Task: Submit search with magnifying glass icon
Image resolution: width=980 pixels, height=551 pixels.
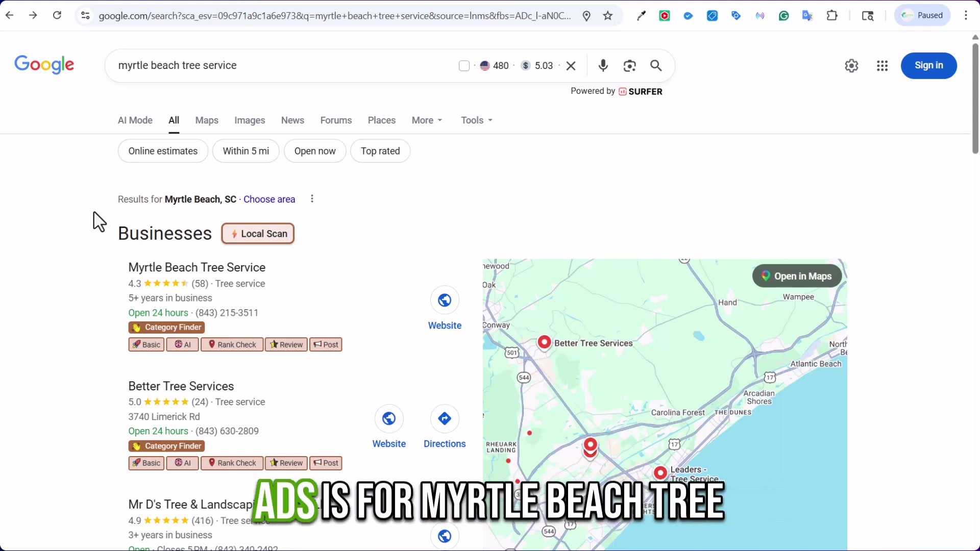Action: point(656,65)
